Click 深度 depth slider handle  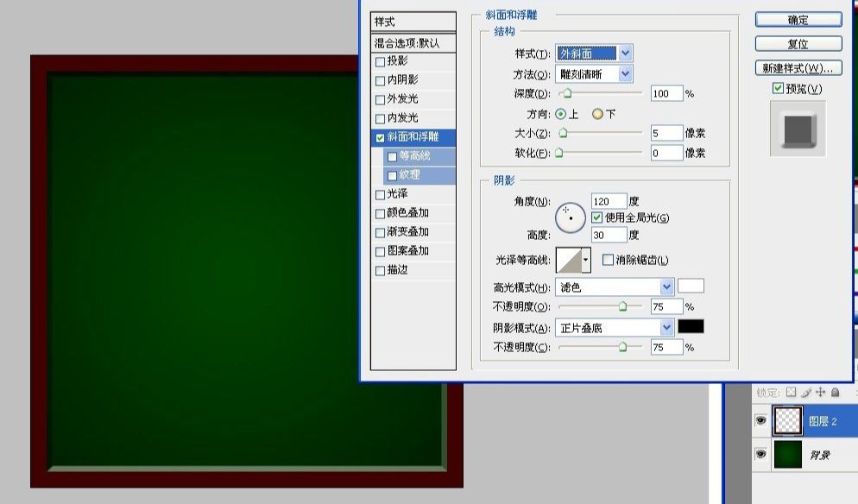pos(567,93)
